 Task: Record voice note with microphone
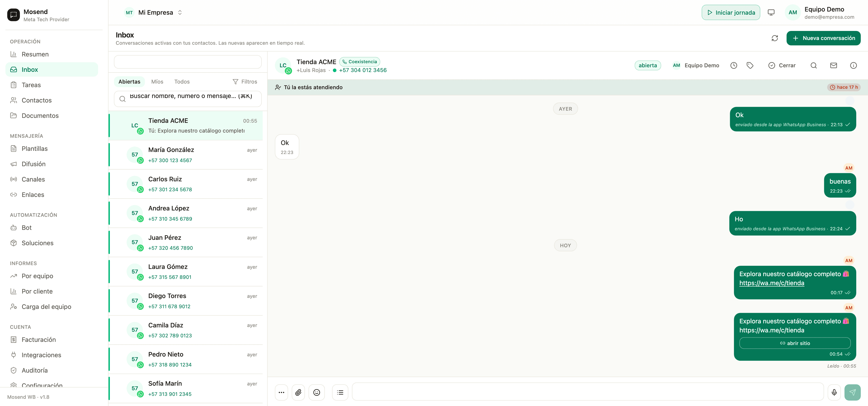(x=834, y=392)
